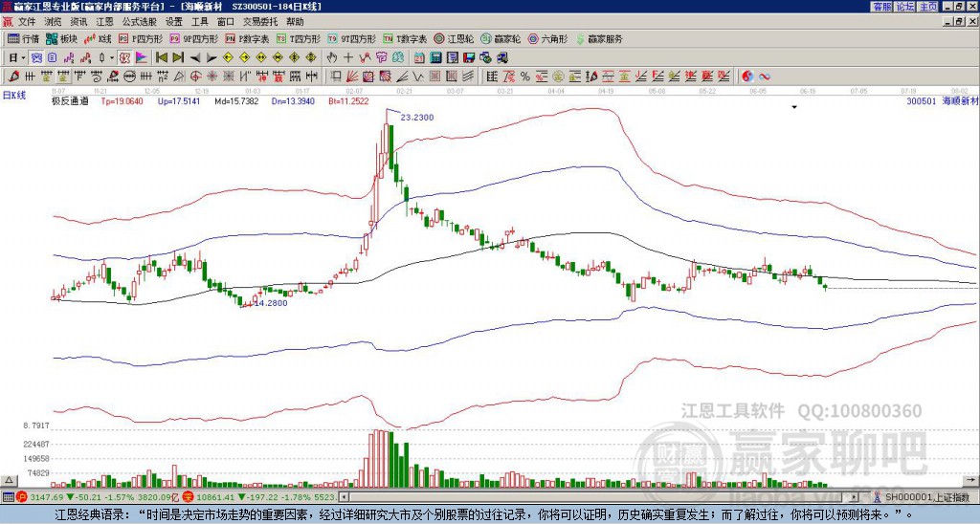Open the 帮助 menu
Screen dimensions: 980x524
click(x=295, y=22)
